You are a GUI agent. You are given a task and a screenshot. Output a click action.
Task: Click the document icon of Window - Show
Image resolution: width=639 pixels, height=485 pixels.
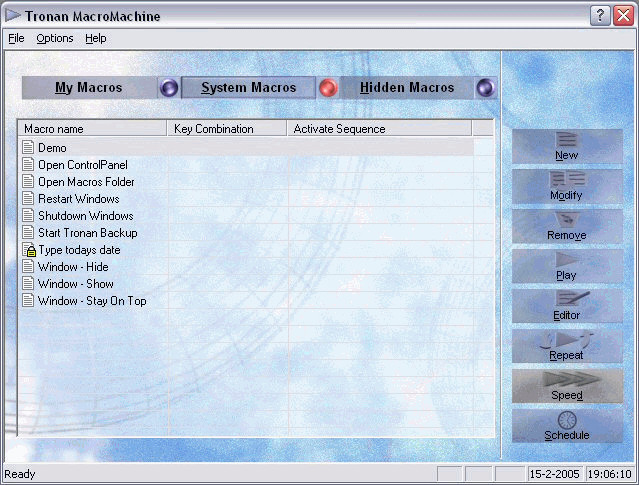(28, 284)
